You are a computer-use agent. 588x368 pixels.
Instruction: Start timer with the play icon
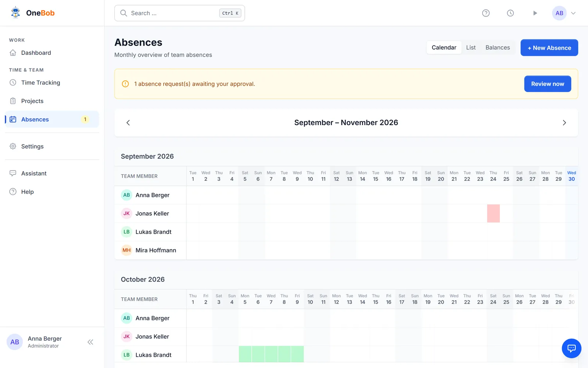(x=535, y=13)
